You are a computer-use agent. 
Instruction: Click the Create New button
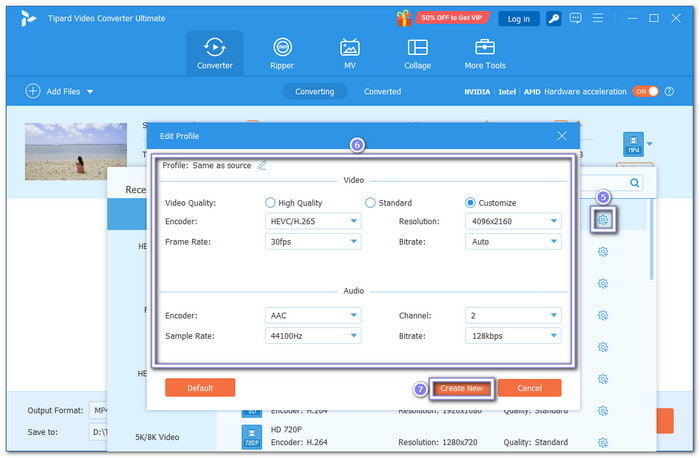point(462,388)
